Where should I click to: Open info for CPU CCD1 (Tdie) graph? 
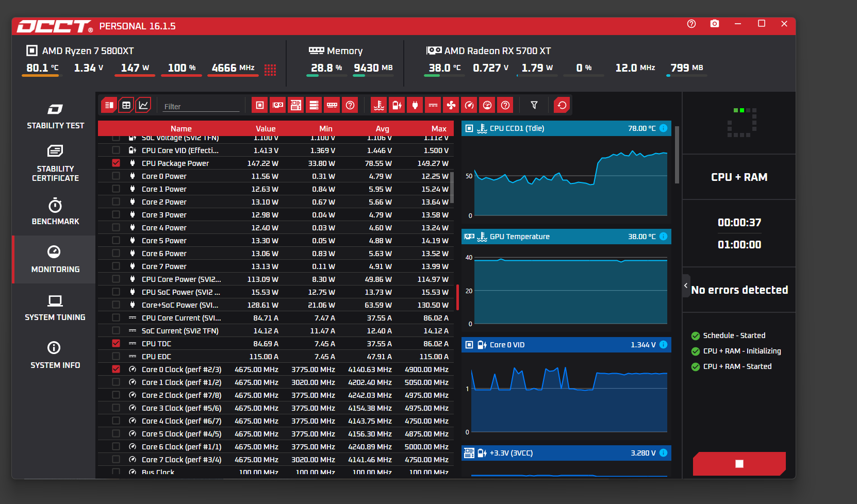pos(664,128)
